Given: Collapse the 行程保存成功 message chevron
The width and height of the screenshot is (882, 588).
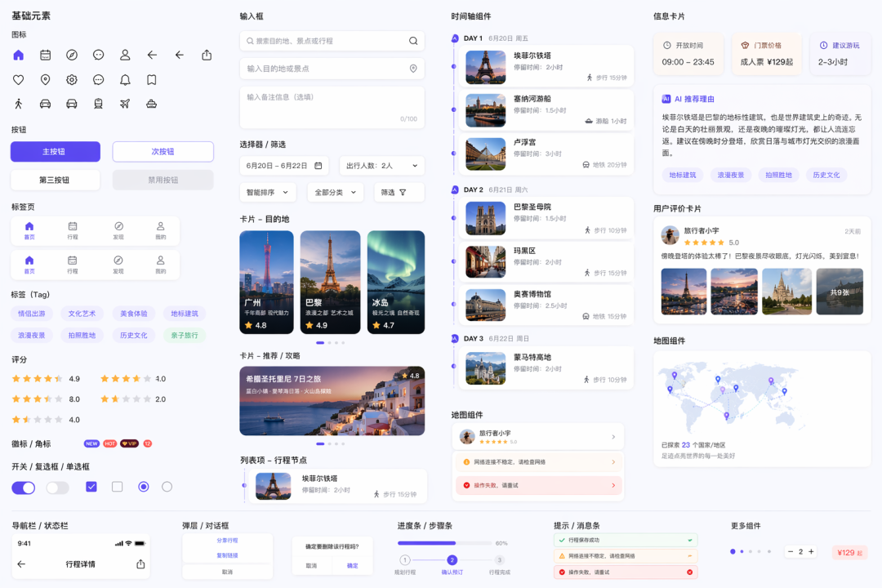Looking at the screenshot, I should click(689, 540).
